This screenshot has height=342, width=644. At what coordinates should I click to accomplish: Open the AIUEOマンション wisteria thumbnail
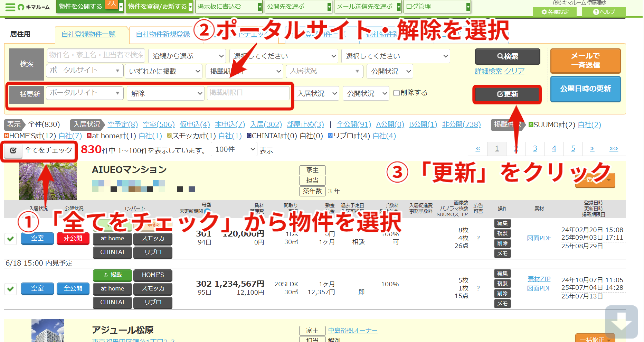point(48,181)
